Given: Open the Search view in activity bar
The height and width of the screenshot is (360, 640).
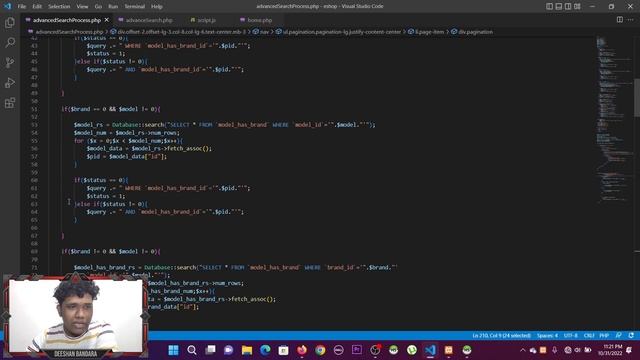Looking at the screenshot, I should 10,42.
